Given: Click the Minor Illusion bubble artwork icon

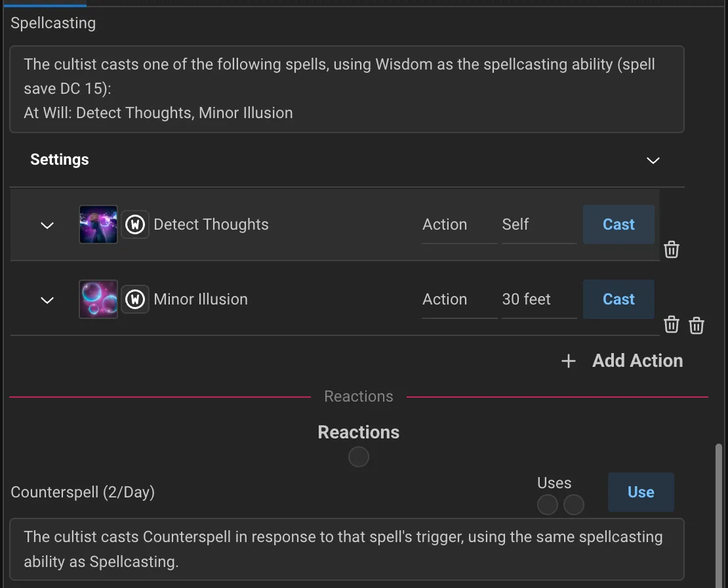Looking at the screenshot, I should (x=98, y=299).
